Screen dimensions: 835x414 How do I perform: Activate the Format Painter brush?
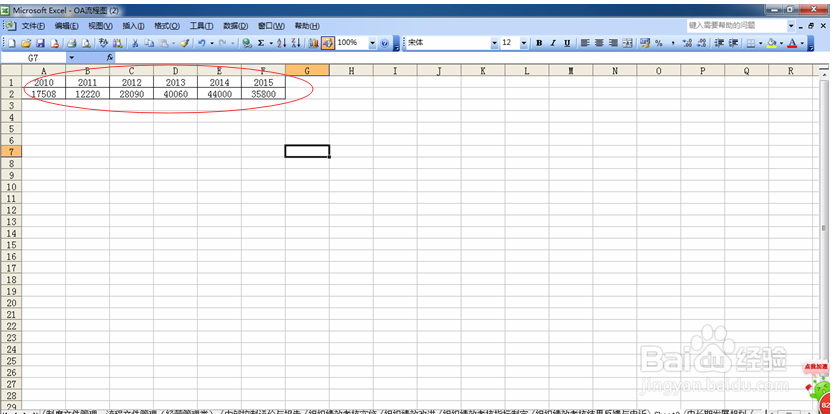184,43
